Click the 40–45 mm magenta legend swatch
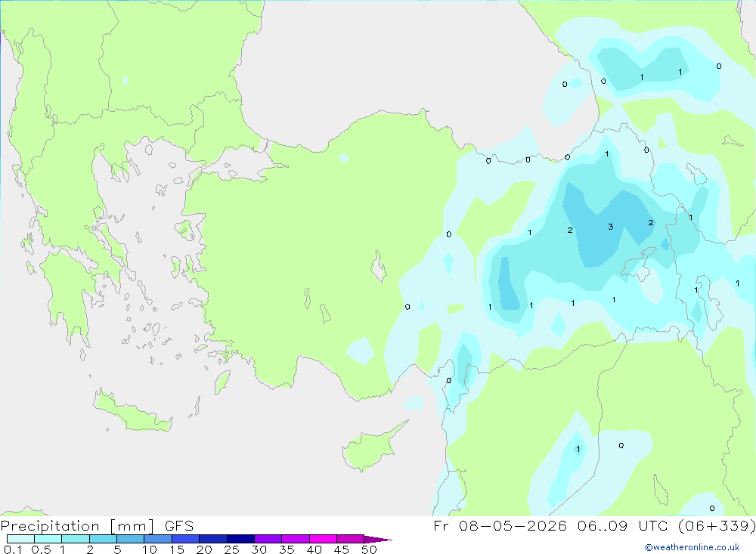This screenshot has width=756, height=554. tap(323, 539)
